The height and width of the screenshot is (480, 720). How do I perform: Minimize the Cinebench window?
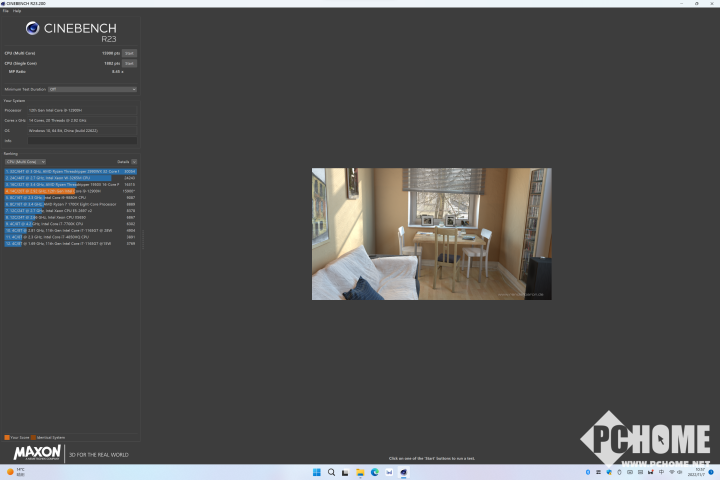click(682, 3)
